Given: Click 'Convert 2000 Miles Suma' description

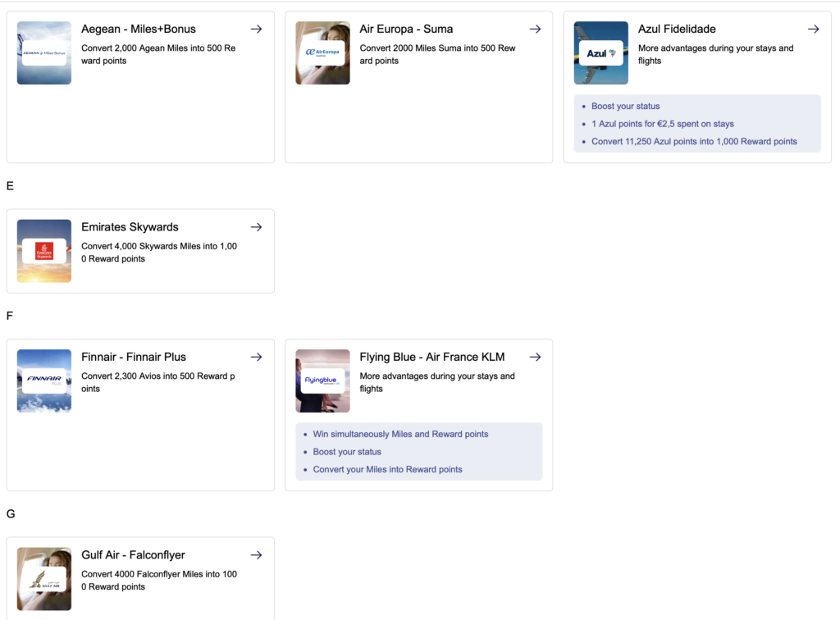Looking at the screenshot, I should tap(437, 55).
